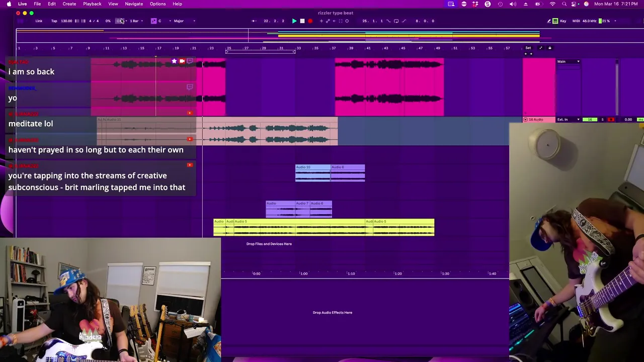Viewport: 644px width, 362px height.
Task: Toggle the green 16 track activator
Action: click(x=590, y=120)
